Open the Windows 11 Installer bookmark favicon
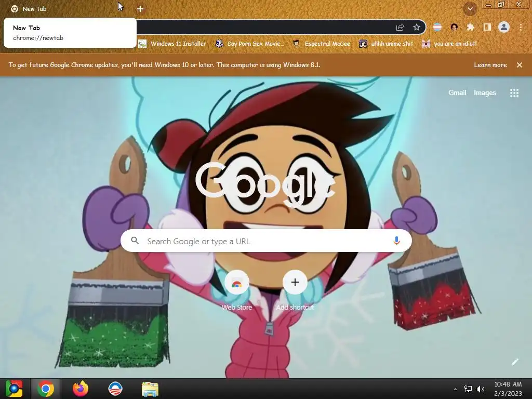The height and width of the screenshot is (399, 532). click(x=142, y=44)
